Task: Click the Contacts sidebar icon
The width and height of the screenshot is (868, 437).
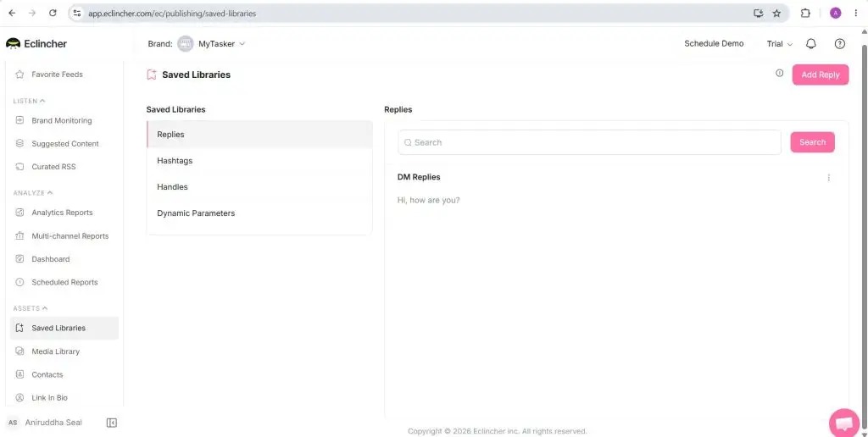Action: [x=20, y=374]
